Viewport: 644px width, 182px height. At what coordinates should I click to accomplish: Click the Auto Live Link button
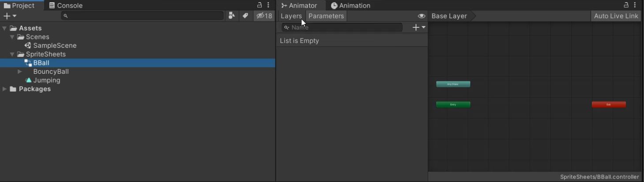point(616,16)
